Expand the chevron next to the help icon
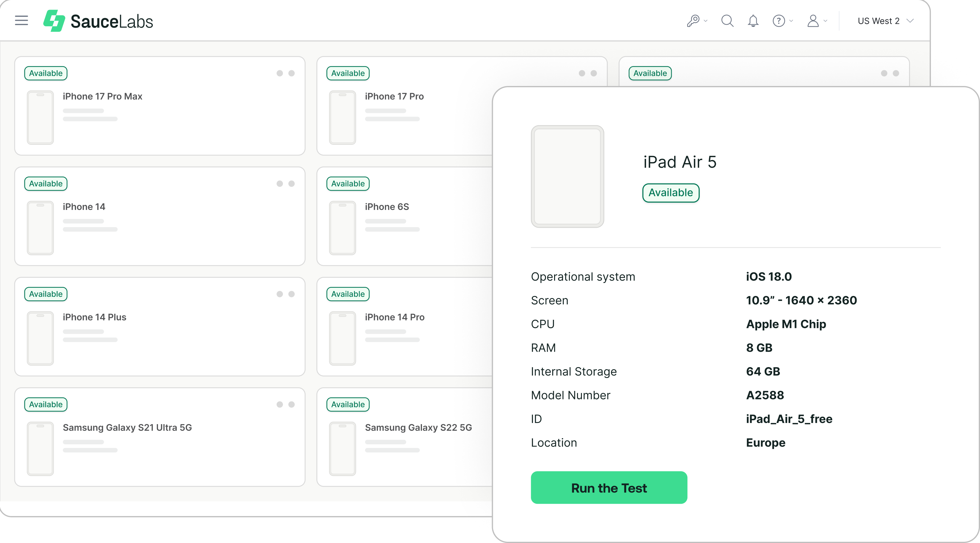Image resolution: width=980 pixels, height=543 pixels. point(791,21)
